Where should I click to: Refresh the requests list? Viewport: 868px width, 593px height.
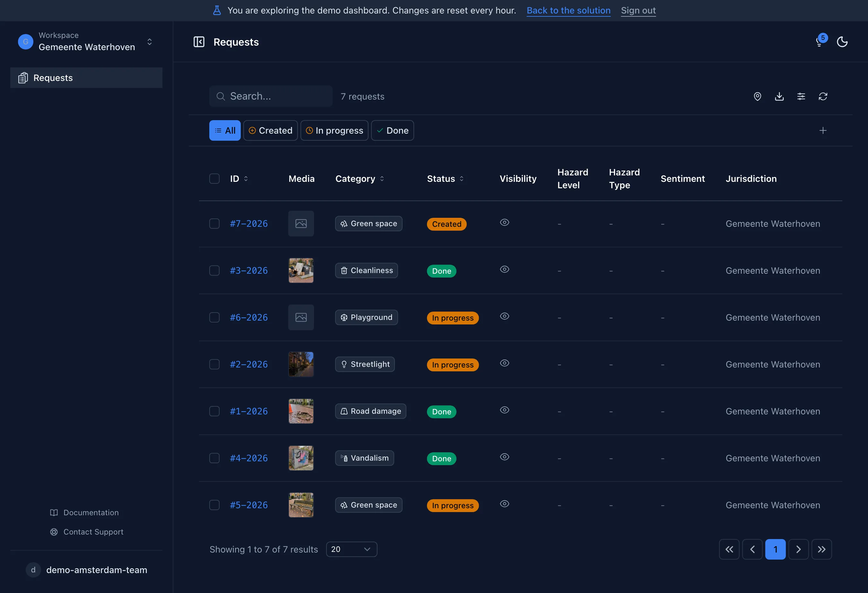(823, 96)
